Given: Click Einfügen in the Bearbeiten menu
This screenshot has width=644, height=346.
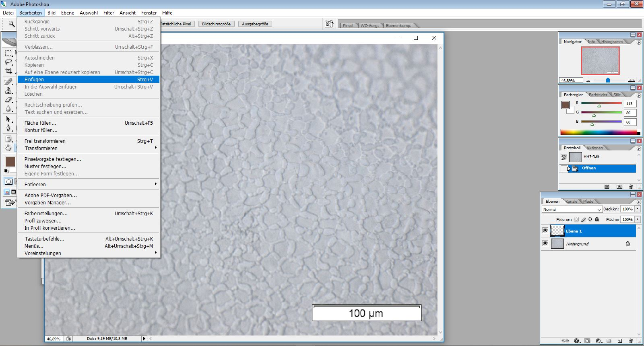Looking at the screenshot, I should tap(89, 80).
